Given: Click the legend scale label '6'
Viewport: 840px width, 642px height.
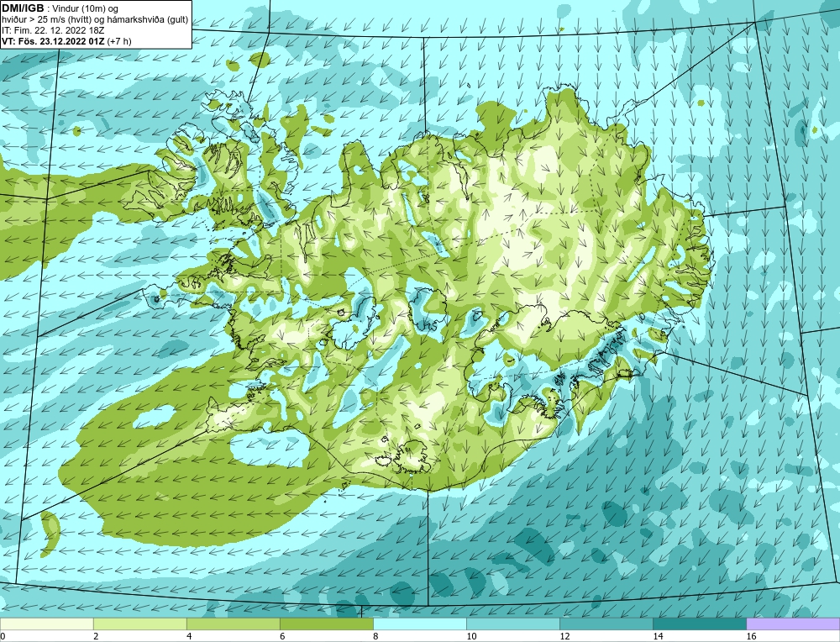Looking at the screenshot, I should click(x=282, y=636).
